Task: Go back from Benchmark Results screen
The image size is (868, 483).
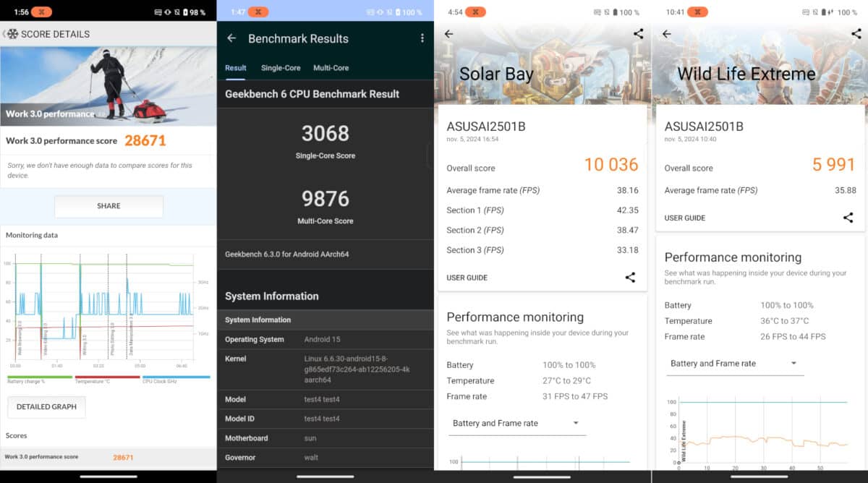Action: click(x=231, y=38)
